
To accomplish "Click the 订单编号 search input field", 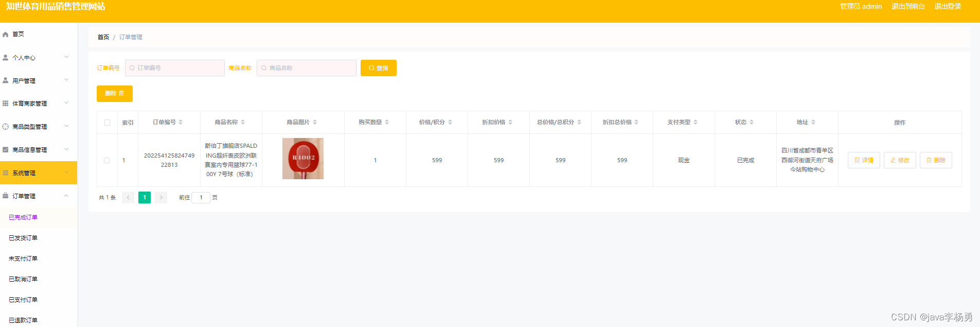I will coord(175,68).
